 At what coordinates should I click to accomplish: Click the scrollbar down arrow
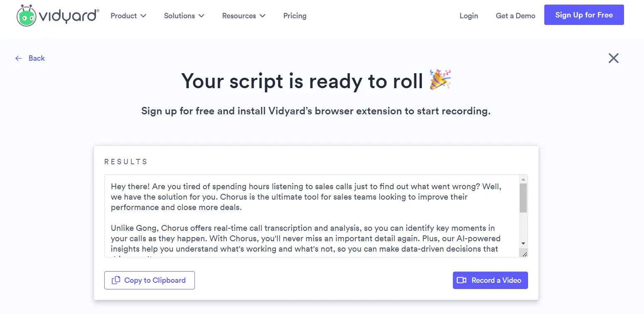(x=524, y=243)
